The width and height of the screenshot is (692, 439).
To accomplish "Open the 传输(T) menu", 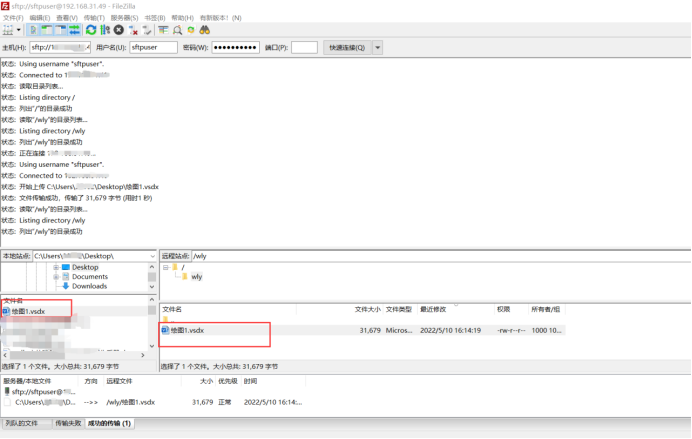I will pyautogui.click(x=94, y=18).
